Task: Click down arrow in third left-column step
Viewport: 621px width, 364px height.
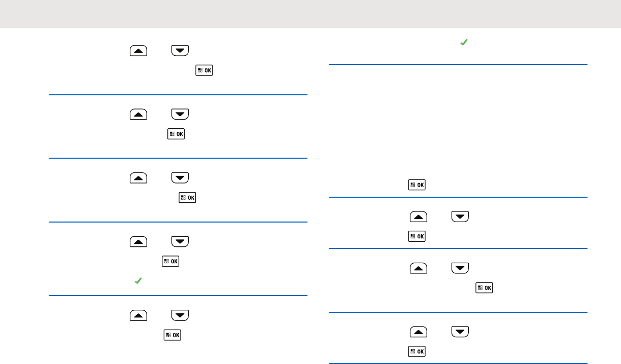Action: click(x=180, y=177)
